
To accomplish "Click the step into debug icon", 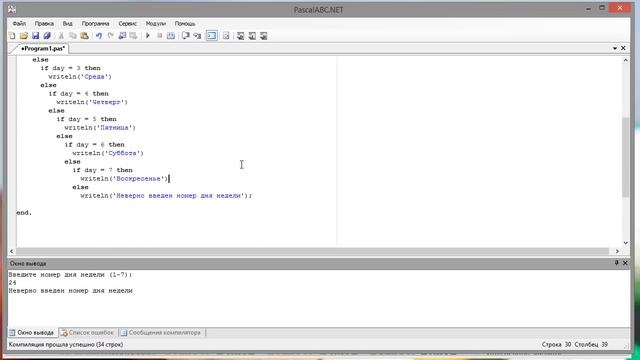I will [198, 36].
